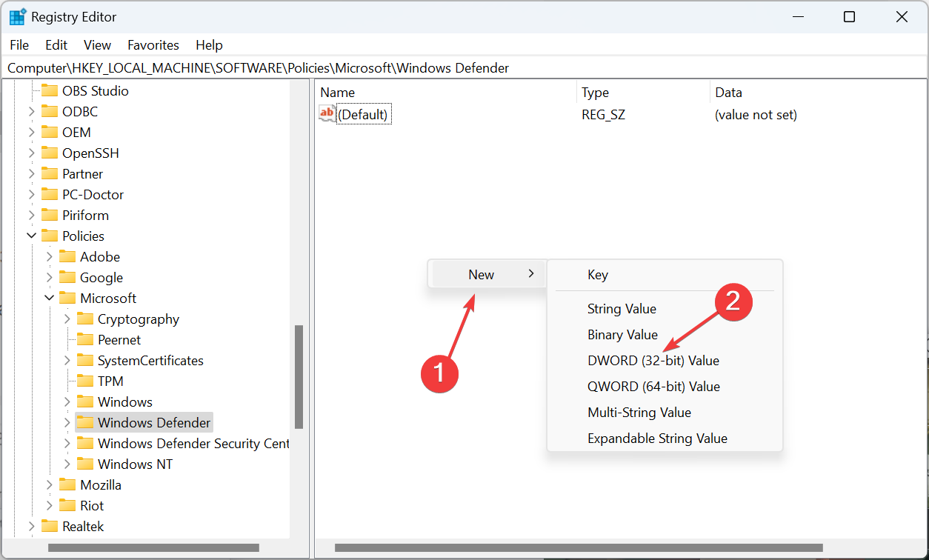
Task: Choose Binary Value in the submenu
Action: click(622, 335)
